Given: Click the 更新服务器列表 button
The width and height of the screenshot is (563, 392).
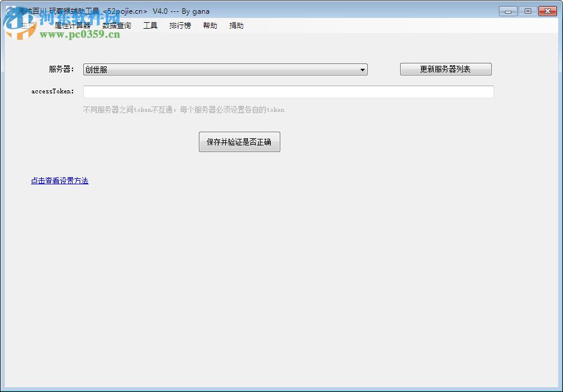Looking at the screenshot, I should 446,69.
